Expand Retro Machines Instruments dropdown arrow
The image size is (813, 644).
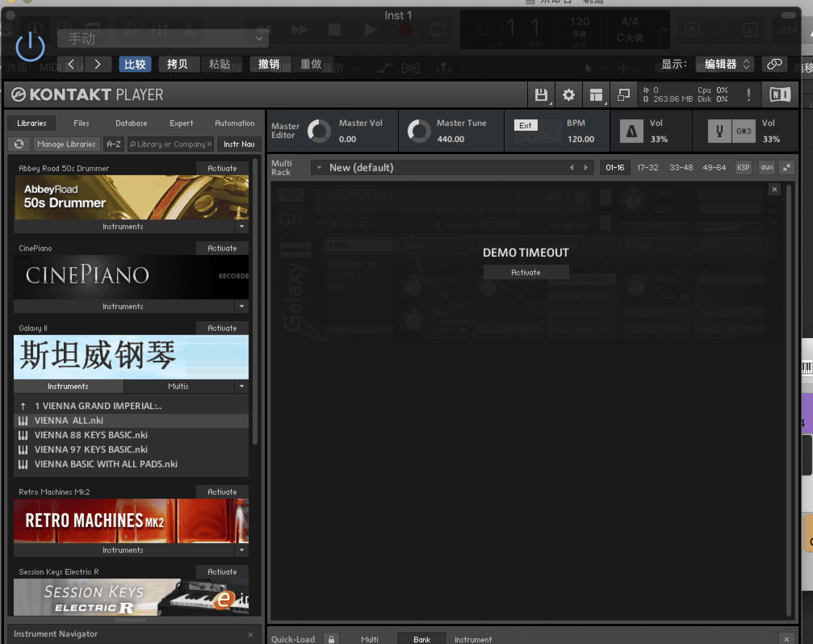click(242, 550)
